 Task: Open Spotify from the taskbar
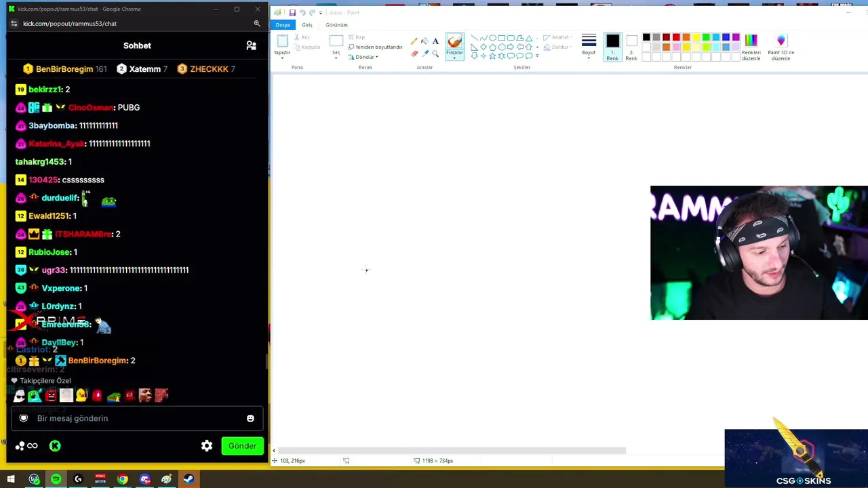click(x=56, y=479)
